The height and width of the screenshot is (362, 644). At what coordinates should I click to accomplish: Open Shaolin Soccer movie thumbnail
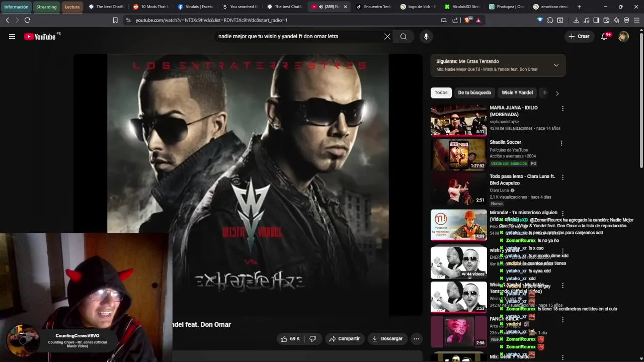pyautogui.click(x=458, y=154)
